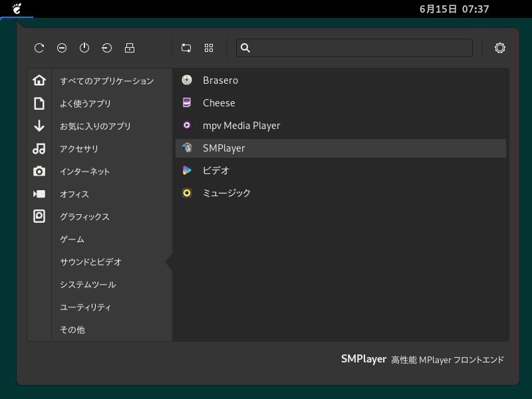Viewport: 532px width, 399px height.
Task: Open menu settings via gear icon
Action: [500, 48]
